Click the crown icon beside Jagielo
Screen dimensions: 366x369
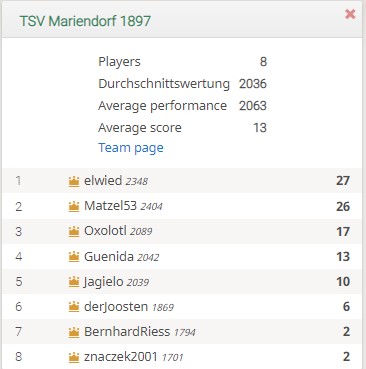pyautogui.click(x=74, y=282)
